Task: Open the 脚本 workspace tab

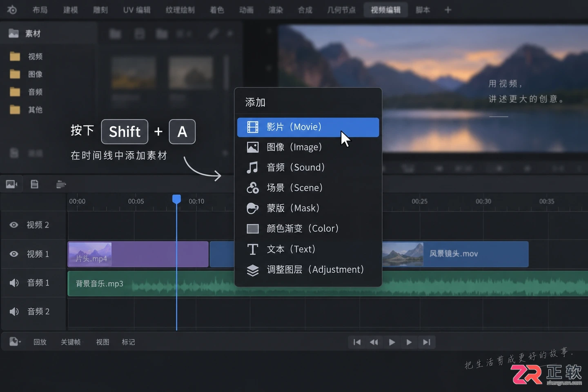Action: (x=423, y=10)
